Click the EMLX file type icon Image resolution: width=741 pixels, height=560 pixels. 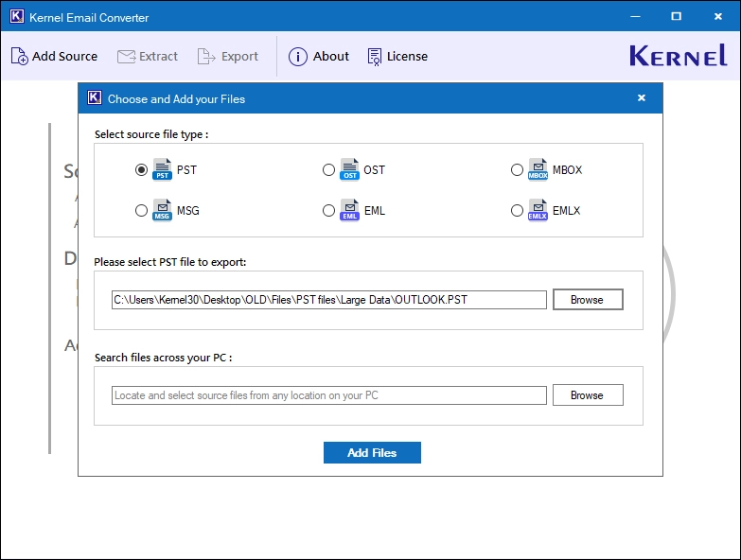point(538,211)
